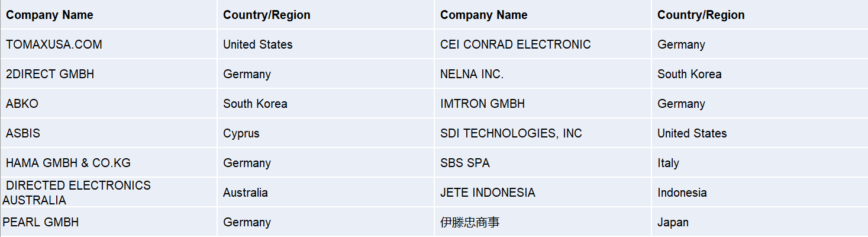868x237 pixels.
Task: Click the Australia country cell
Action: click(x=325, y=193)
